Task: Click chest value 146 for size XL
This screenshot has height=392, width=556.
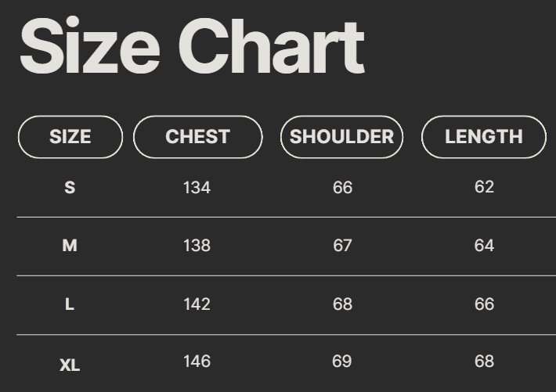Action: 197,361
